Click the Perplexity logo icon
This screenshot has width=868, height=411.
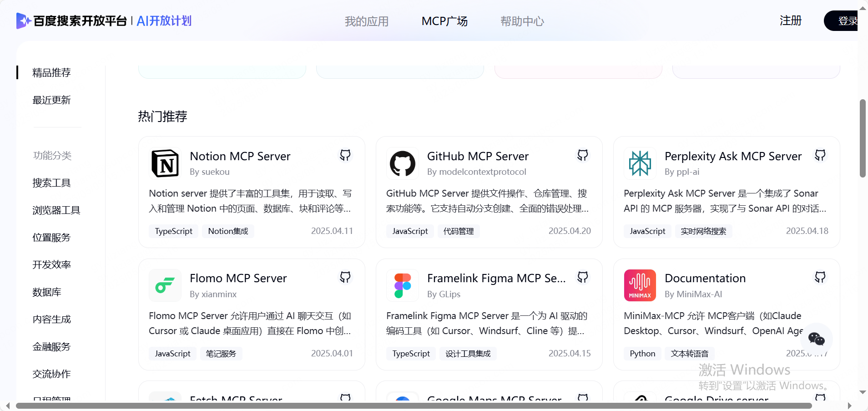coord(640,163)
